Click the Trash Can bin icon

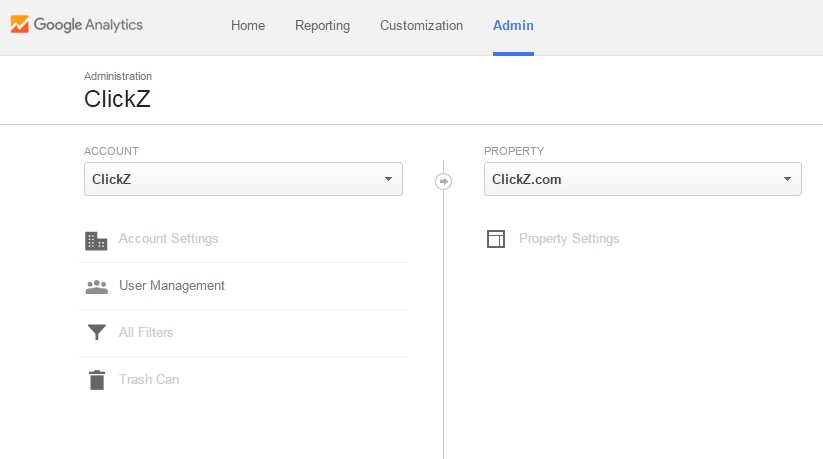96,380
